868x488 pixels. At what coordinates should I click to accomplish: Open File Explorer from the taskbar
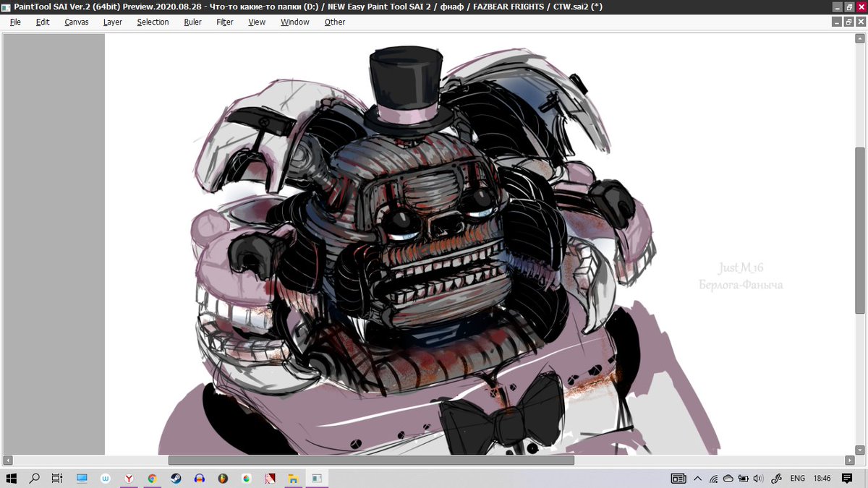(x=293, y=478)
